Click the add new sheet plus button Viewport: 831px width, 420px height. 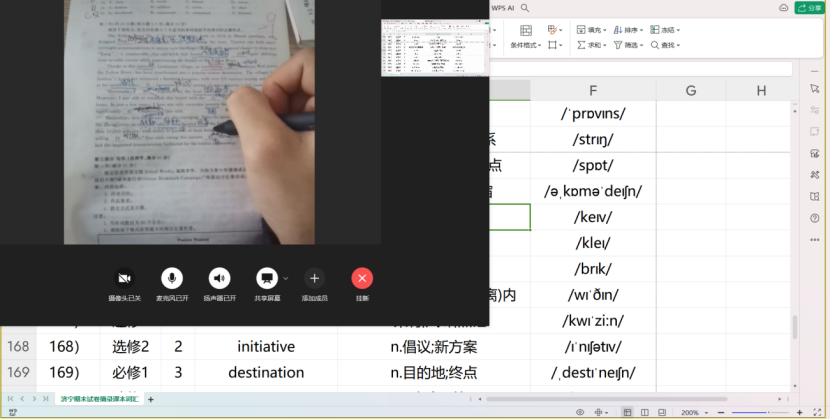tap(151, 399)
